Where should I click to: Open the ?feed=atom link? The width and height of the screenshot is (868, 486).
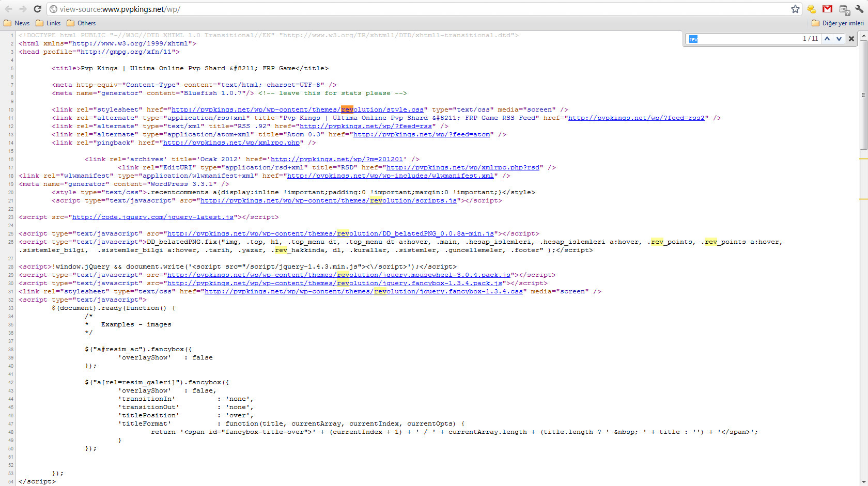[x=422, y=134]
